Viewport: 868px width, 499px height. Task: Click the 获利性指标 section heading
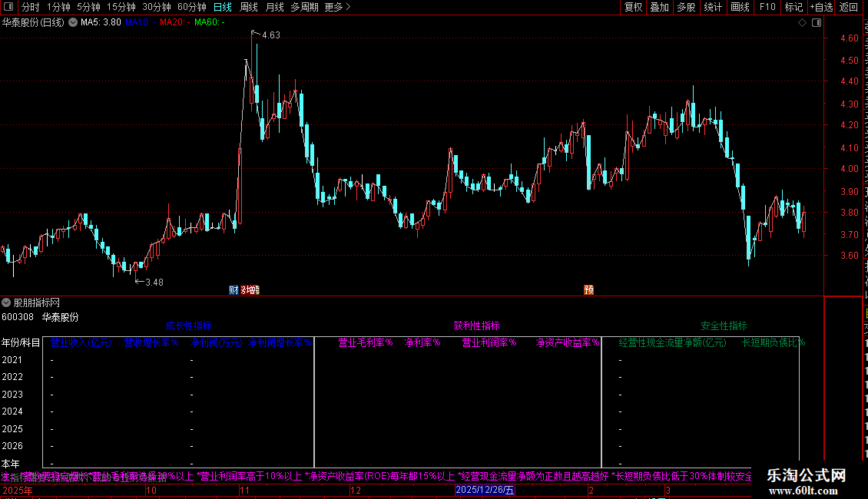click(476, 326)
